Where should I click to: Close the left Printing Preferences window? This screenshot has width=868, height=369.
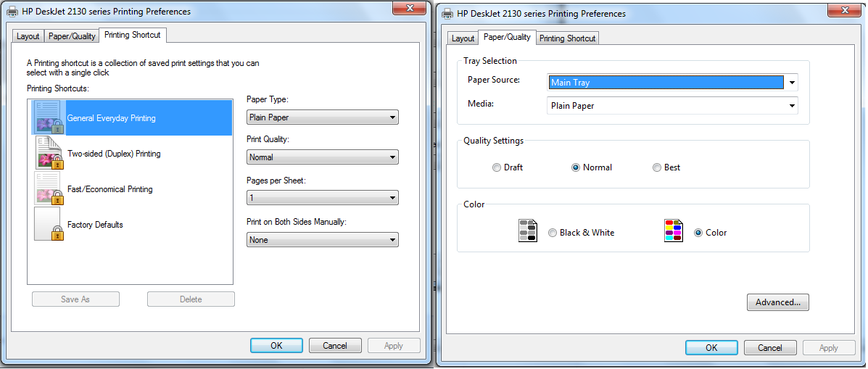(x=410, y=8)
